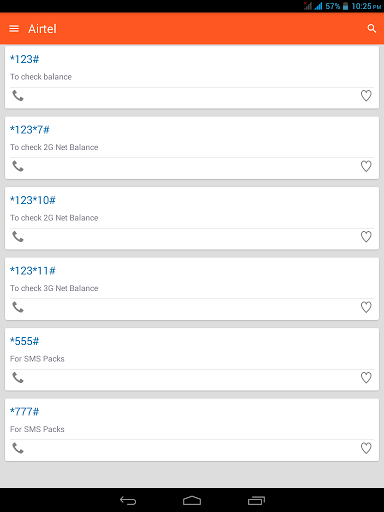Favorite the *555# SMS packs entry
This screenshot has height=512, width=384.
[366, 378]
